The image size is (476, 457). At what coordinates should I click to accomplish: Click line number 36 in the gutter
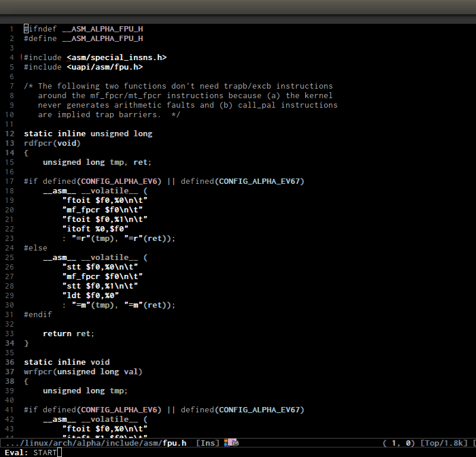(x=11, y=362)
